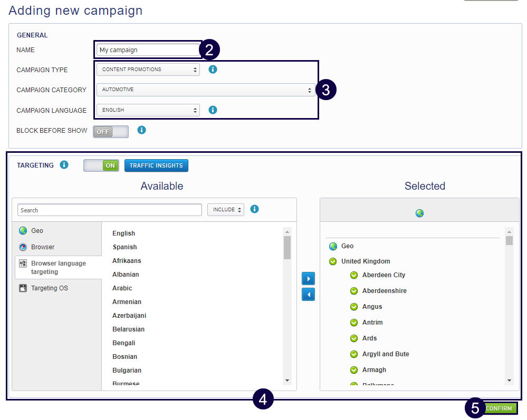Screen dimensions: 527x420
Task: Click left arrow to remove selected item
Action: tap(308, 294)
